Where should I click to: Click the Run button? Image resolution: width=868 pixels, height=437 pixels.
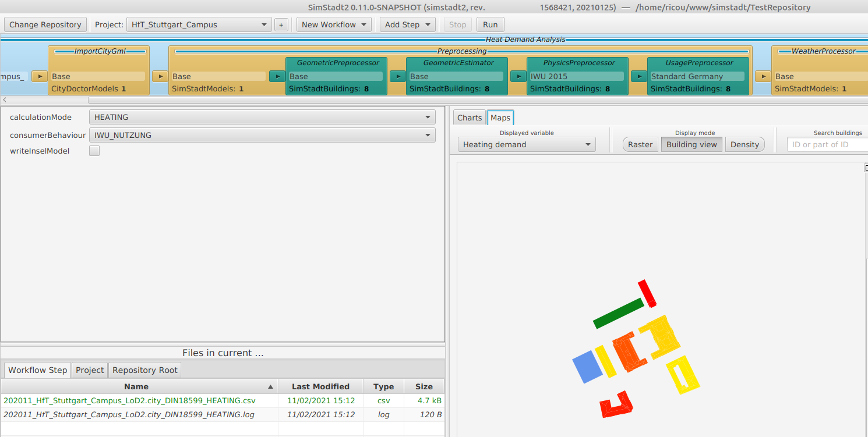(491, 24)
